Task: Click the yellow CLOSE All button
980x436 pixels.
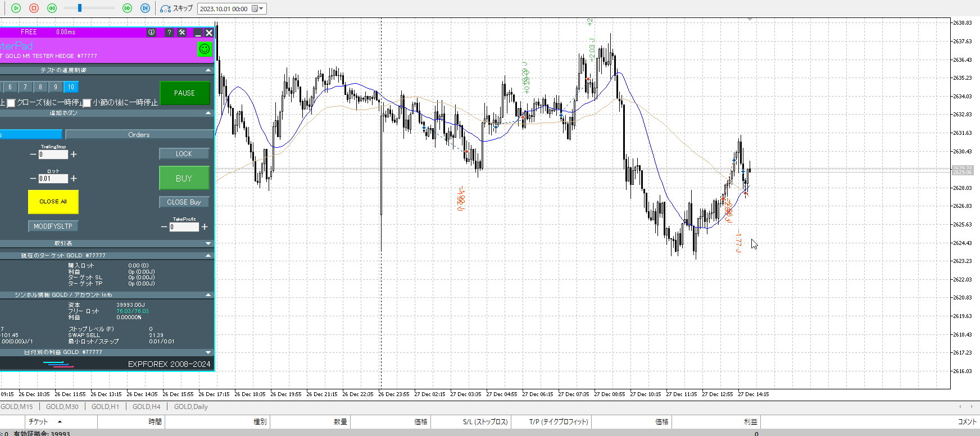Action: click(53, 202)
